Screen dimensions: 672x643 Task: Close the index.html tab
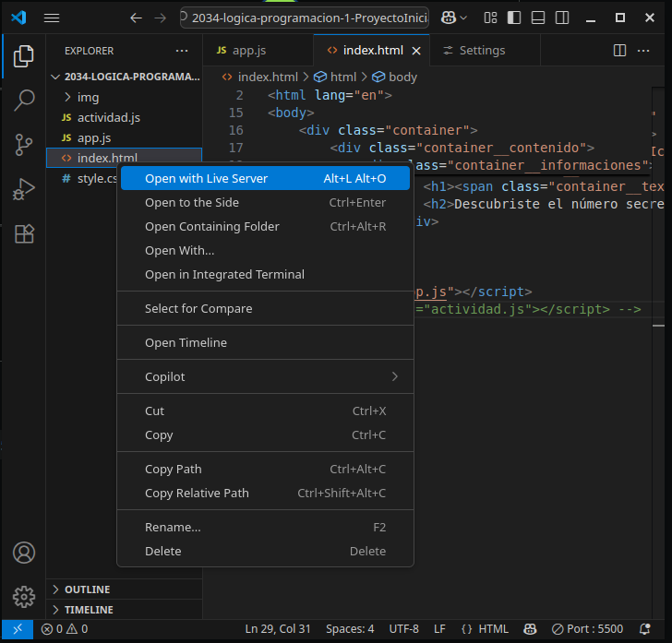click(x=416, y=51)
